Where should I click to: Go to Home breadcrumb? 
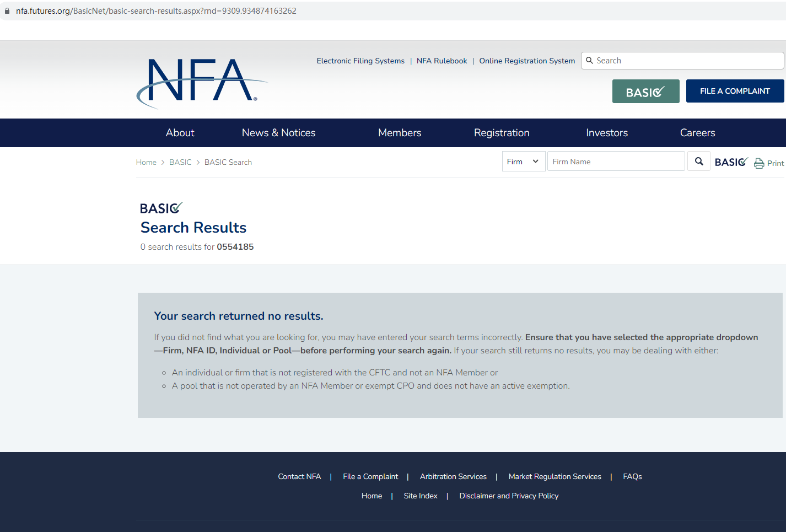(x=146, y=162)
